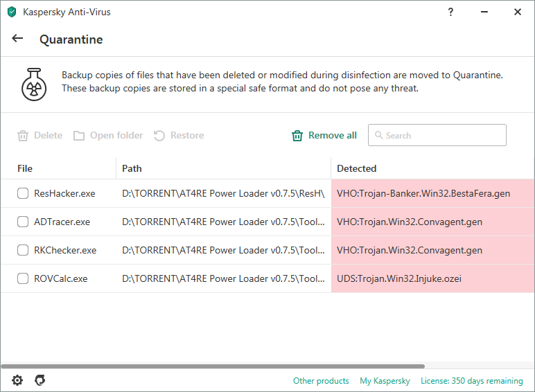The height and width of the screenshot is (392, 535).
Task: Open the Other products link
Action: tap(321, 381)
